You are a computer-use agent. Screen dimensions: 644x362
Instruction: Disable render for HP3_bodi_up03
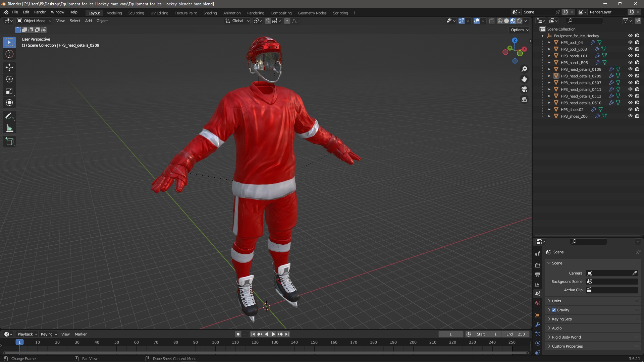[637, 49]
